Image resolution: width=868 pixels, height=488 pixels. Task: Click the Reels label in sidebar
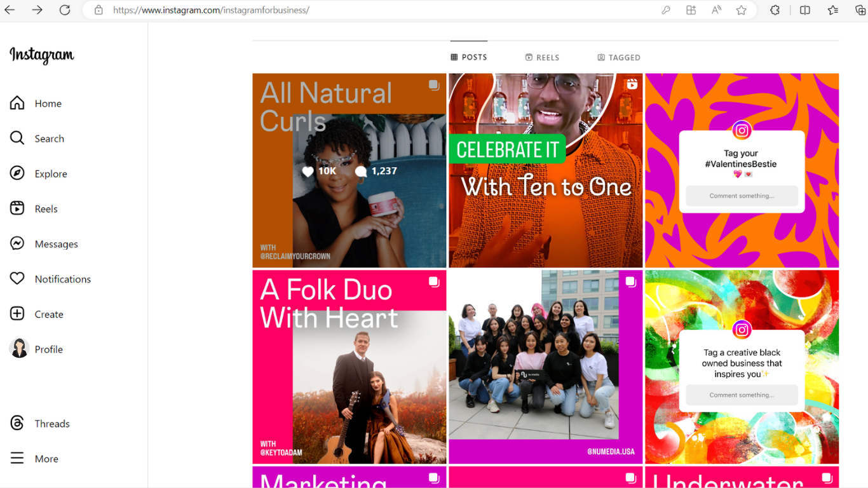coord(46,208)
